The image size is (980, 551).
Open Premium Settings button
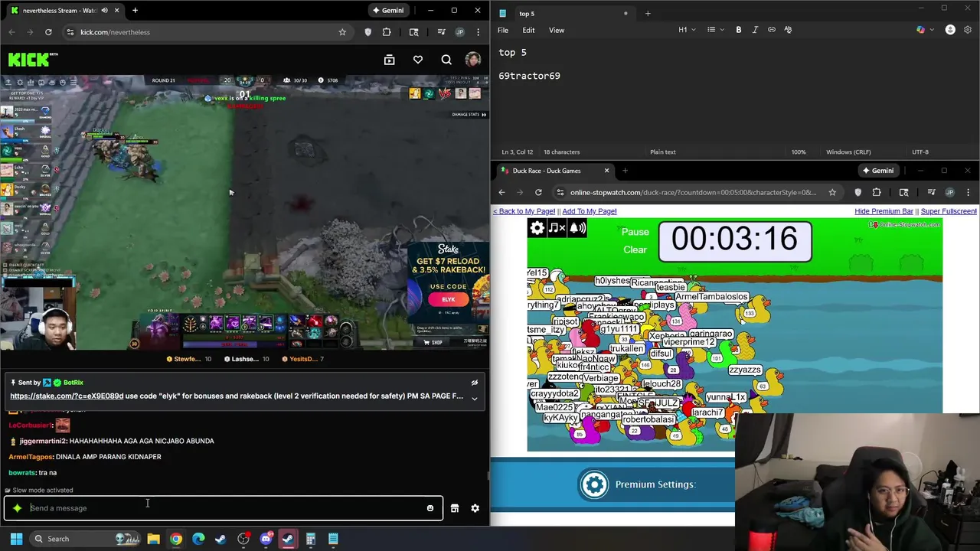point(639,484)
